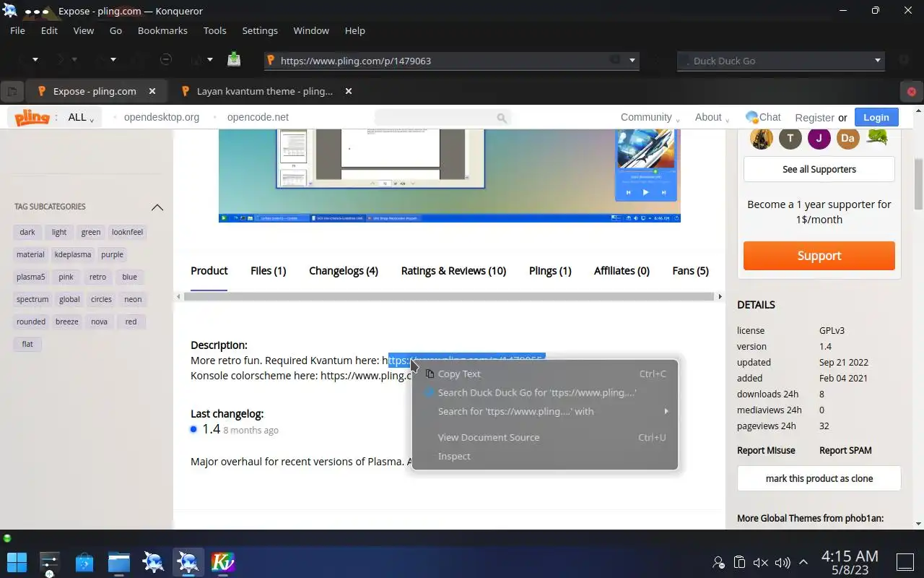The image size is (924, 578).
Task: Click the Chat bubble icon in the header
Action: coord(751,117)
